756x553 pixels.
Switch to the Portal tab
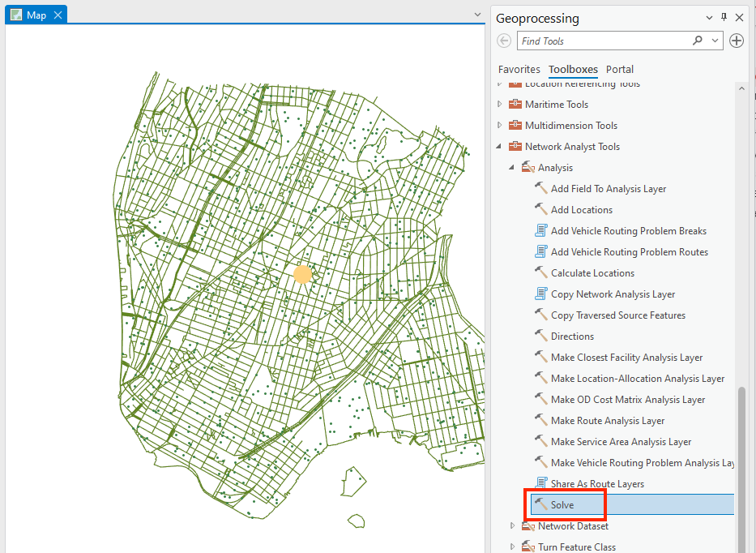tap(620, 70)
